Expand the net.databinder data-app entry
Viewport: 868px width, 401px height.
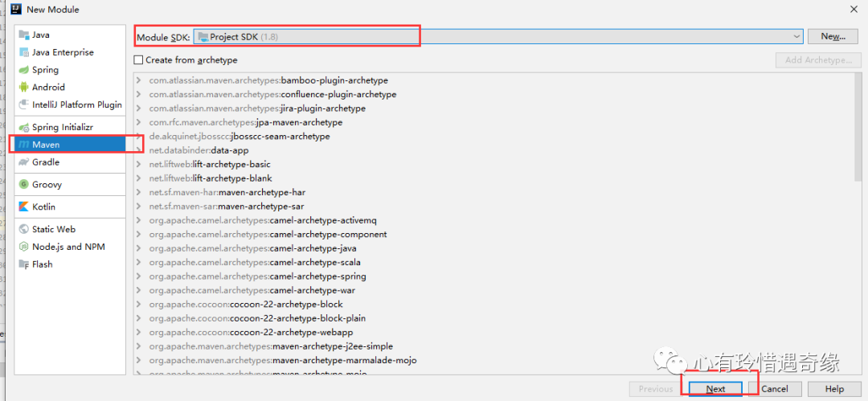(139, 150)
